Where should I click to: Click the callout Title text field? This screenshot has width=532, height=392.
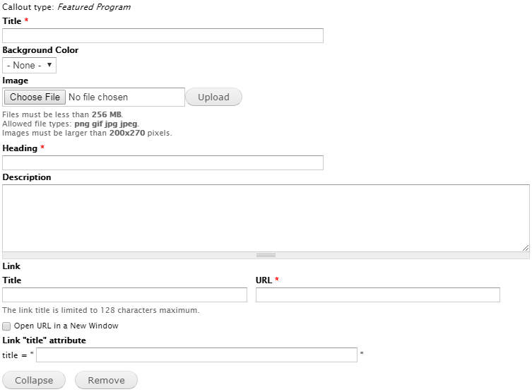click(x=163, y=35)
